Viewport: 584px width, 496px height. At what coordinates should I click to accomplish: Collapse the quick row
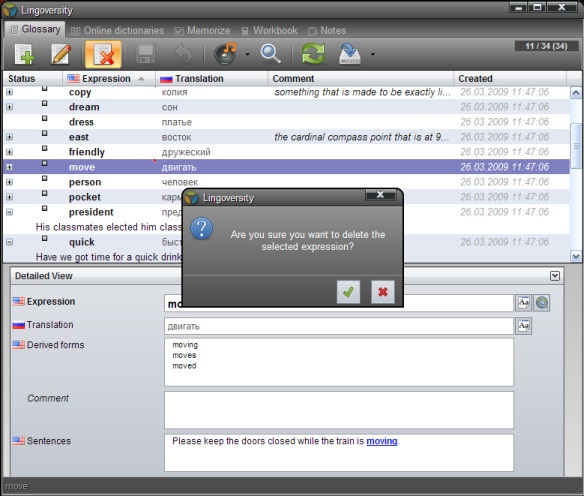(x=10, y=242)
